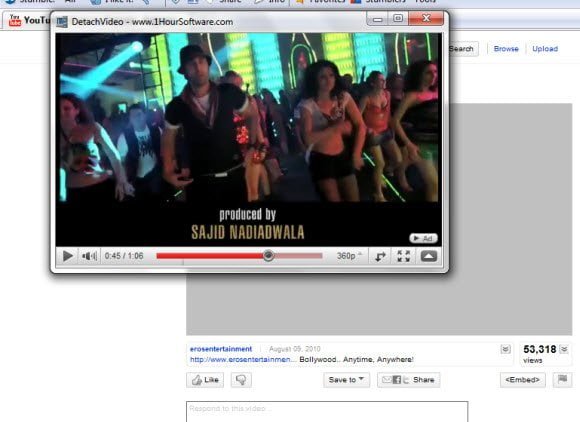Click the Embed button
Screen dimensions: 580x422
pyautogui.click(x=523, y=380)
